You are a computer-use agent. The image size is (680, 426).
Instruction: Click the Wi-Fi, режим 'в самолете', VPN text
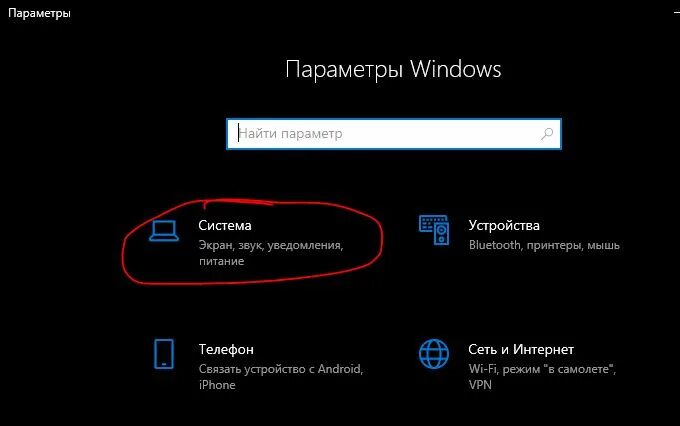(543, 377)
